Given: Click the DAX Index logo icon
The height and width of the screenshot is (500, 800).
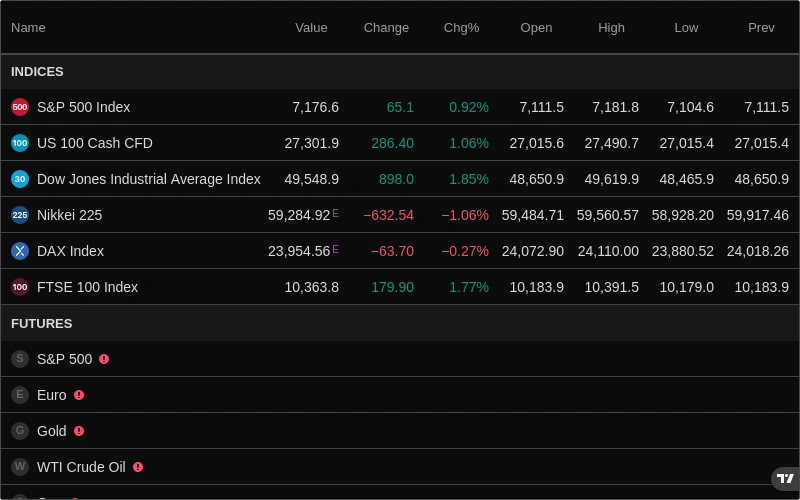Looking at the screenshot, I should 20,251.
